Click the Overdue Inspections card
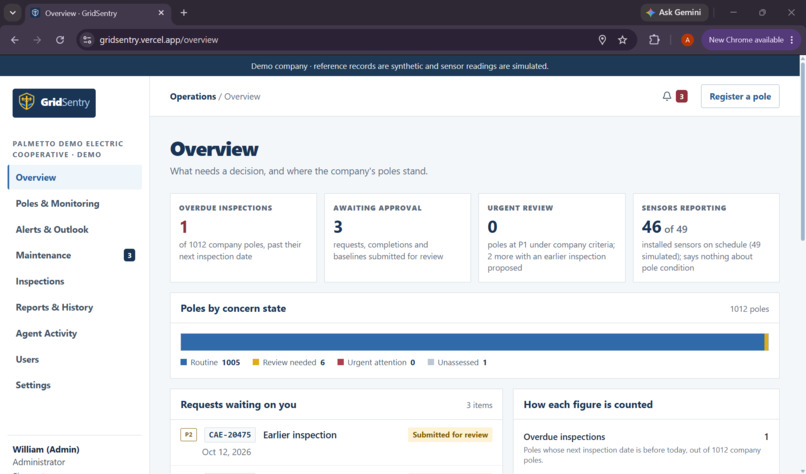Image resolution: width=806 pixels, height=474 pixels. click(x=243, y=238)
